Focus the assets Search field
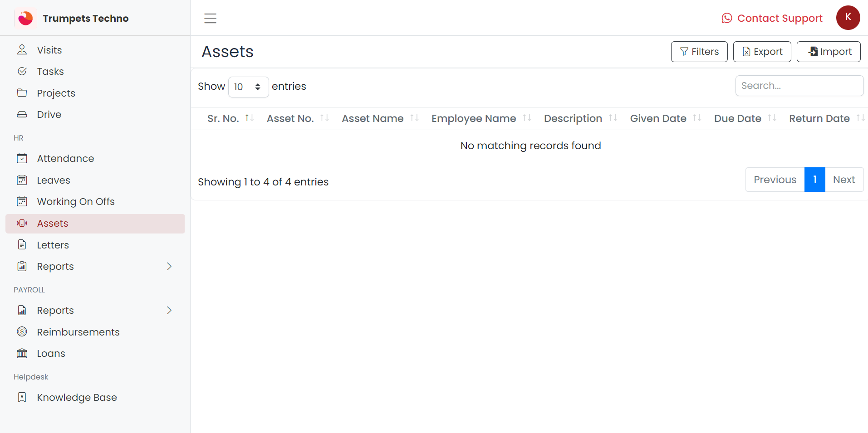 point(799,86)
